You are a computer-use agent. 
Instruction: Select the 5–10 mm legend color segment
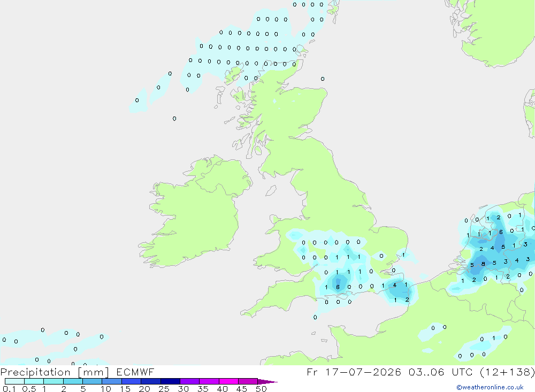(x=92, y=381)
